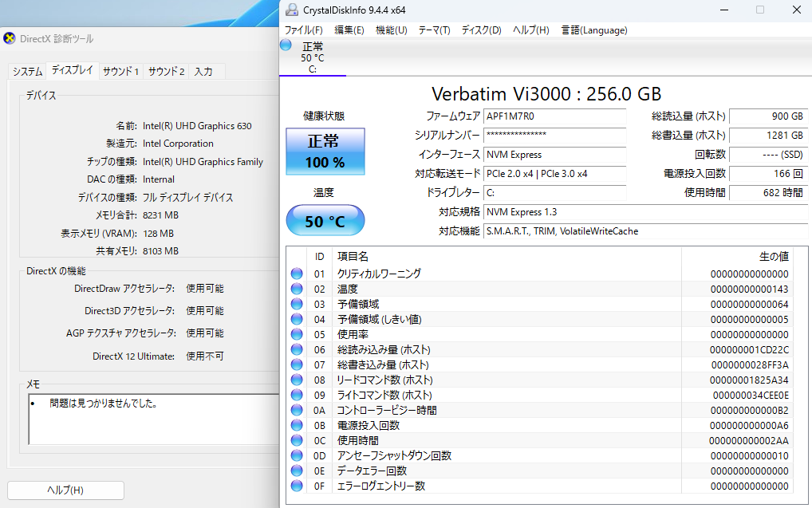Click the CrystalDiskInfo app icon in title bar
Viewport: 812px width, 508px height.
(x=292, y=10)
